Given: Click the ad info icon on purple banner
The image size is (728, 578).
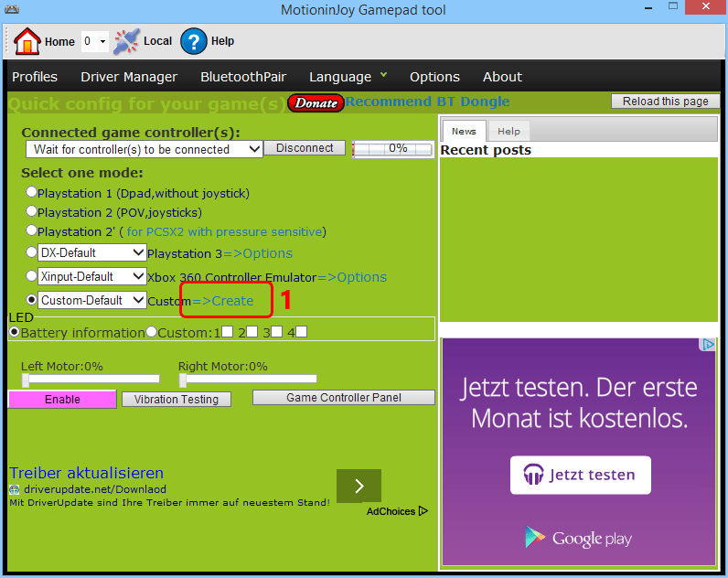Looking at the screenshot, I should (x=708, y=345).
